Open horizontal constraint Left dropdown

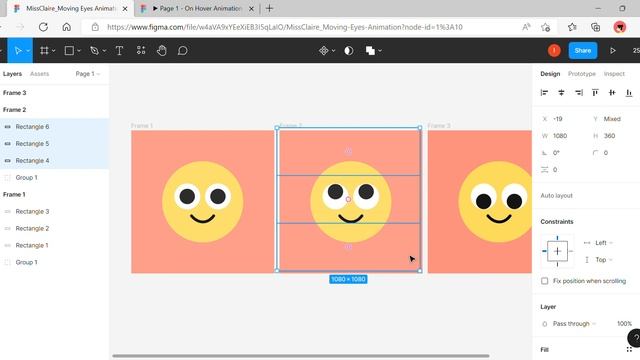[x=604, y=243]
